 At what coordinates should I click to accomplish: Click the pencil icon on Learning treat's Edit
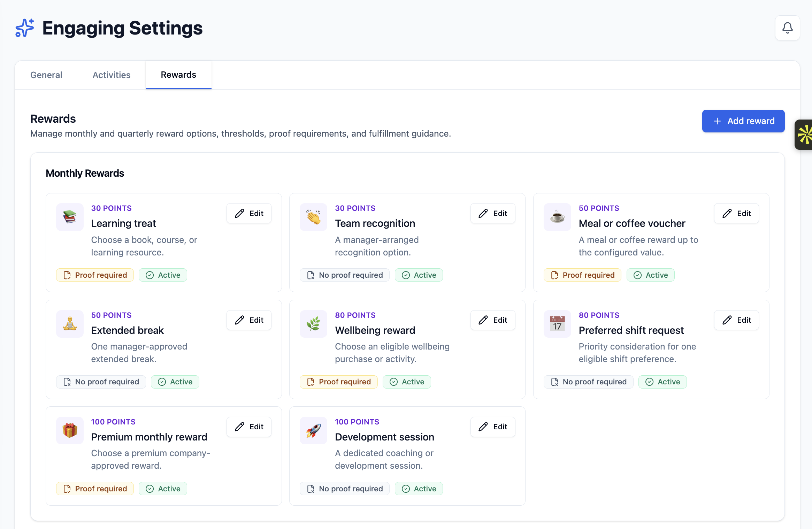[x=239, y=213]
